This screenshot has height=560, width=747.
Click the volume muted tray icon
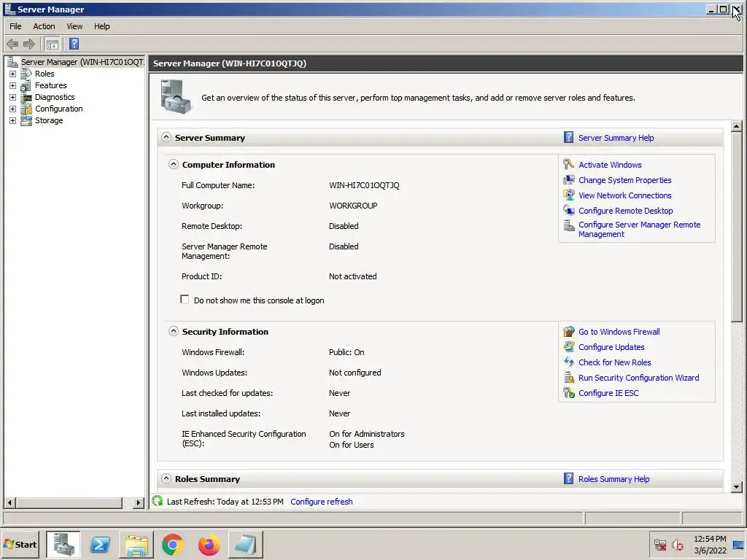coord(677,544)
